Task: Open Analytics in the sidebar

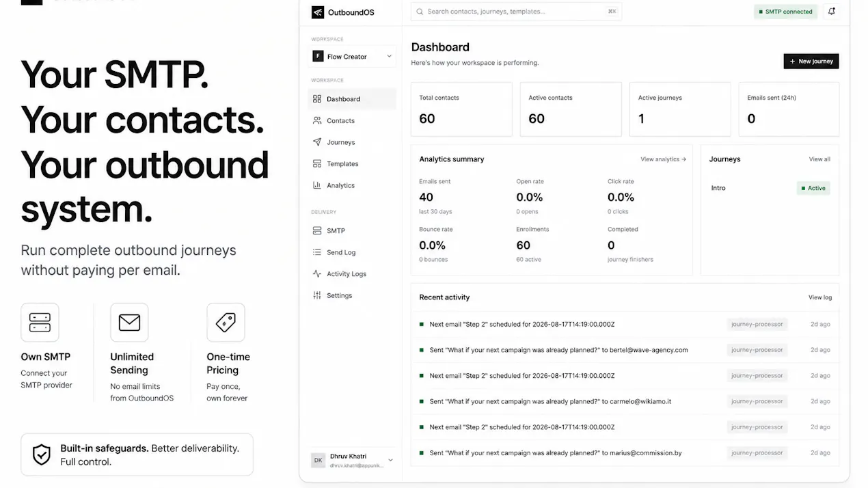Action: coord(352,185)
